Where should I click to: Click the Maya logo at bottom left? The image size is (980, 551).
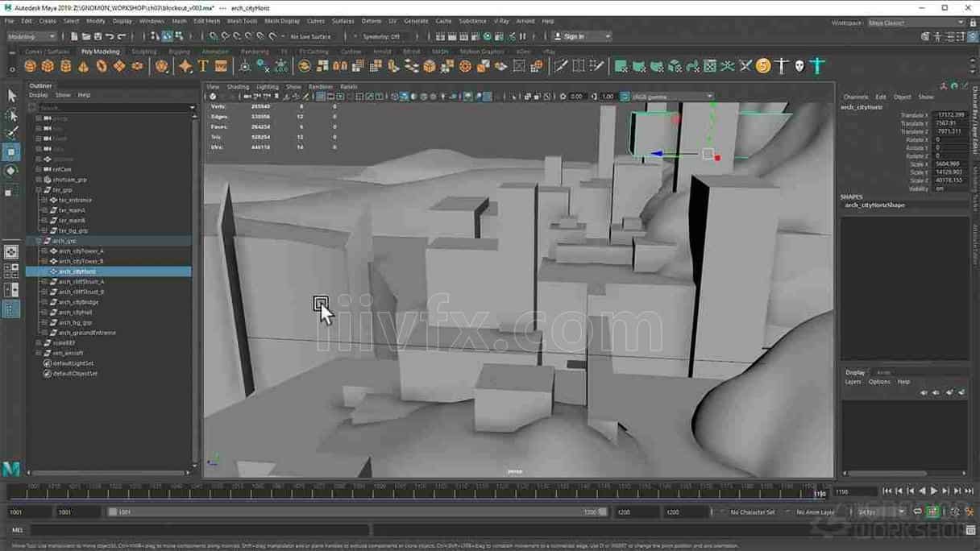[x=10, y=468]
